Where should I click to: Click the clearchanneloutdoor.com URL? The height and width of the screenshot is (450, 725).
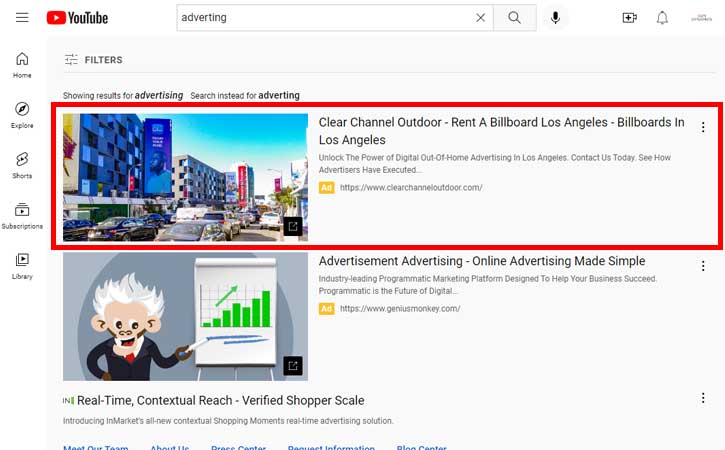point(411,187)
